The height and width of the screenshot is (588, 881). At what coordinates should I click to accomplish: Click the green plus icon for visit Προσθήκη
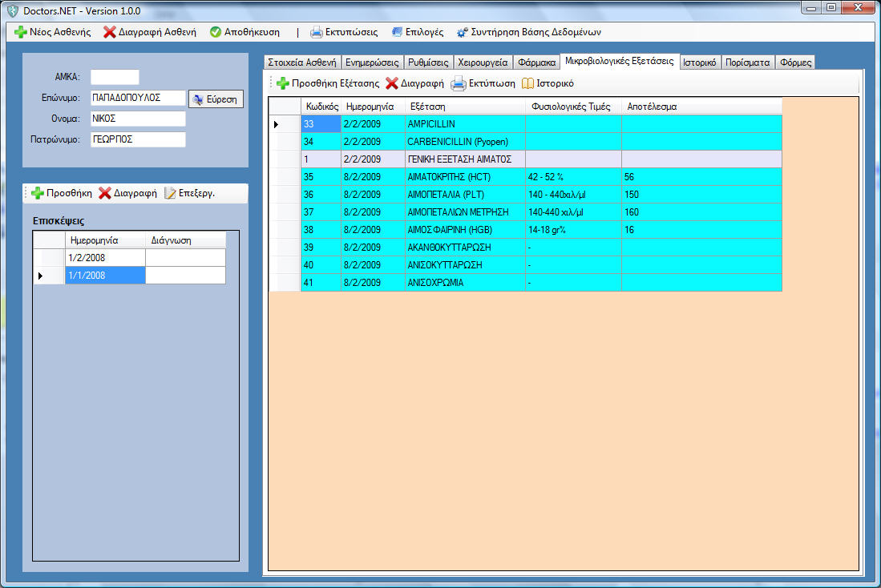point(38,193)
